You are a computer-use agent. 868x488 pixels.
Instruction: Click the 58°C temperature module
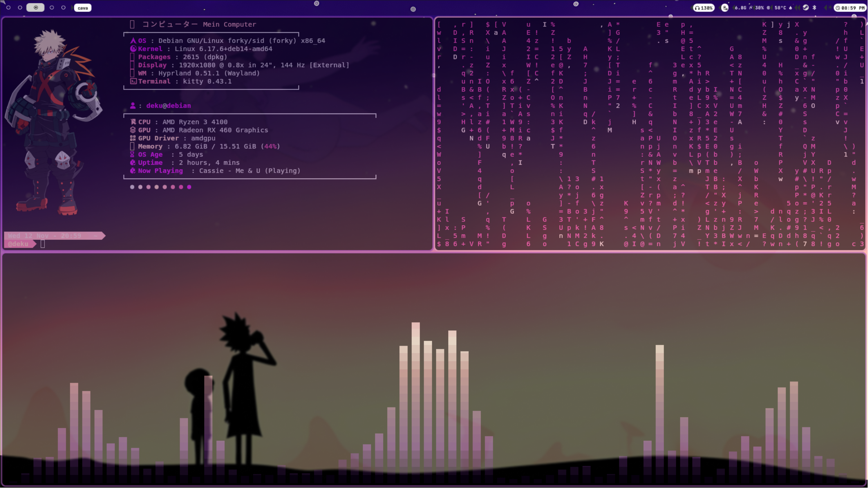click(x=783, y=8)
